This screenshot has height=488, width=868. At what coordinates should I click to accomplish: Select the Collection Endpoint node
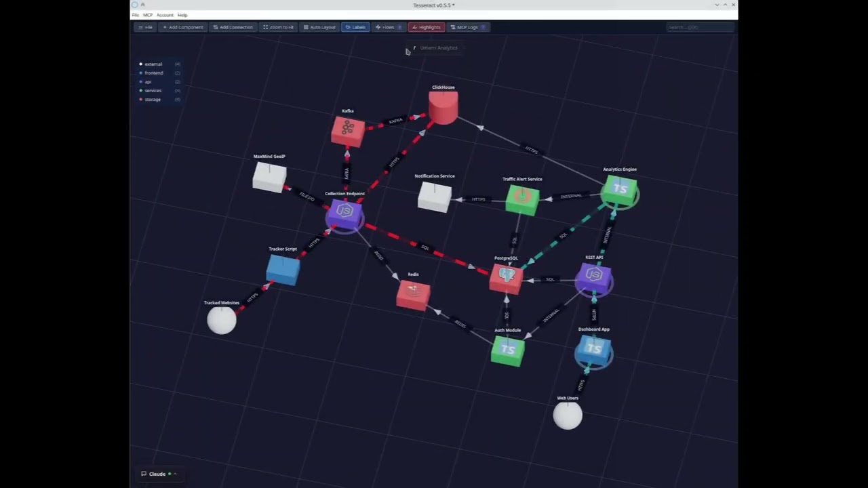pyautogui.click(x=344, y=215)
